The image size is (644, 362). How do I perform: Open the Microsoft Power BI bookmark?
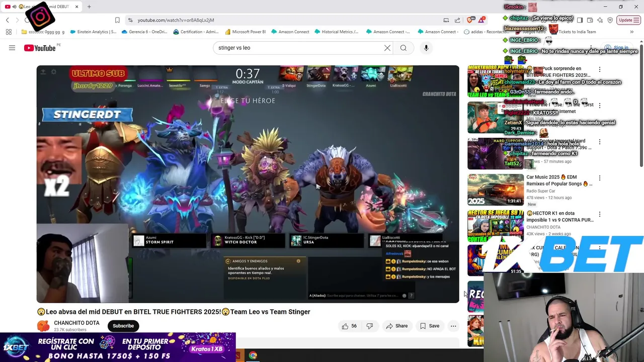(246, 32)
